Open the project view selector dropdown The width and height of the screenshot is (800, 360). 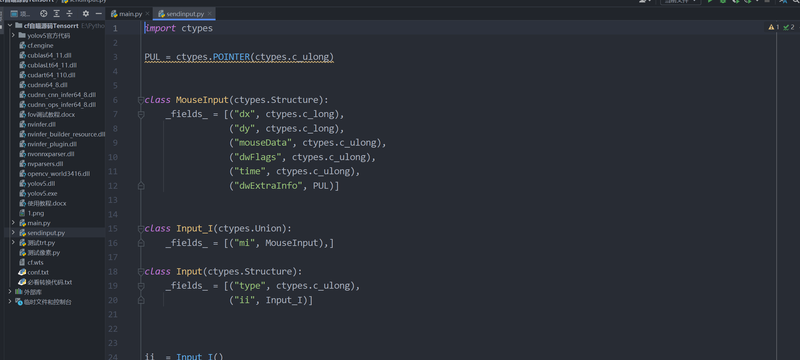[20, 14]
